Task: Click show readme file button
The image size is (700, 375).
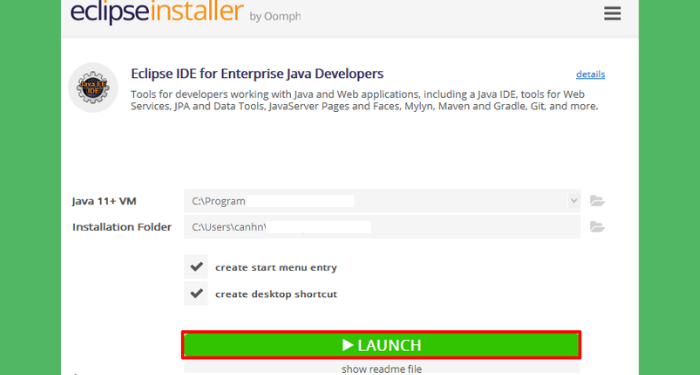Action: click(382, 368)
